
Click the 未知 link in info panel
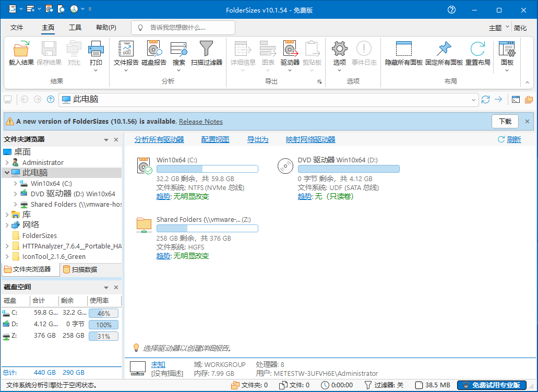(158, 364)
